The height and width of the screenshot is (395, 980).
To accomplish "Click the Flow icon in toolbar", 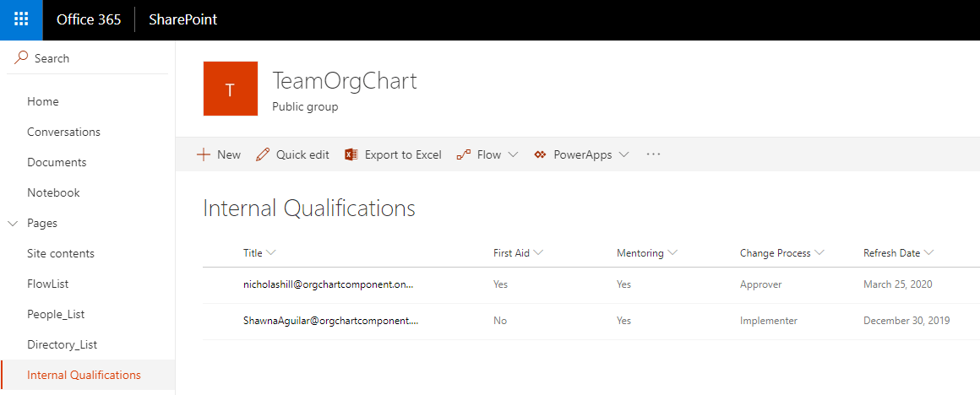I will click(x=463, y=154).
